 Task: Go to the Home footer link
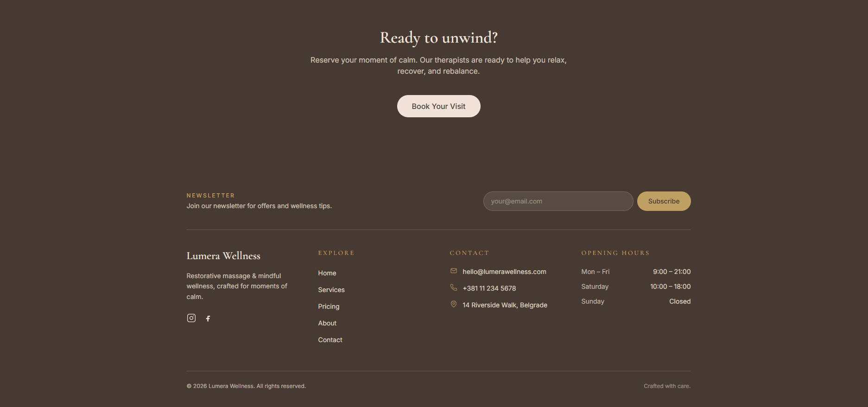(327, 273)
